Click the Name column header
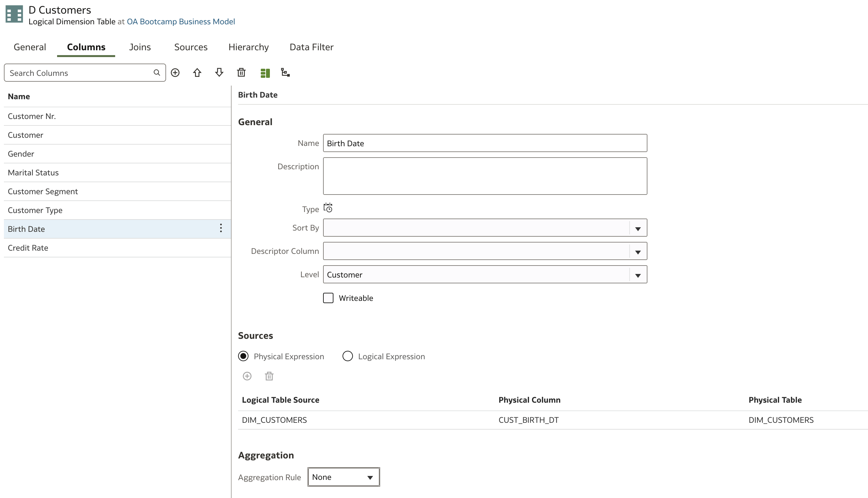Viewport: 868px width, 498px height. coord(19,96)
